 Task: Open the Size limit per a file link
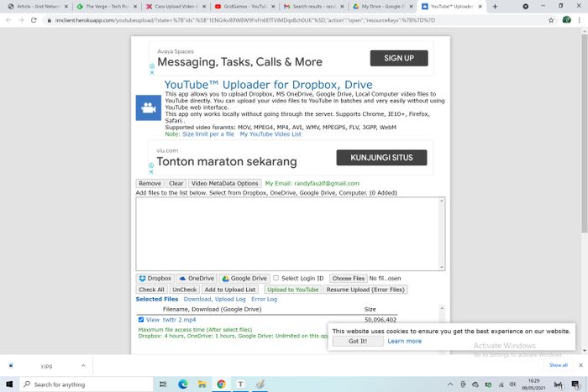click(x=208, y=133)
